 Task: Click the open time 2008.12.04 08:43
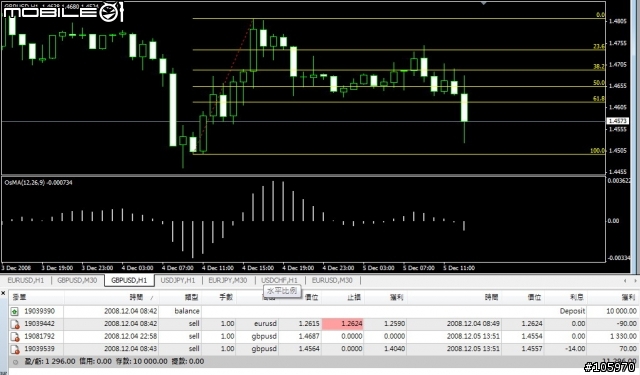pos(130,349)
